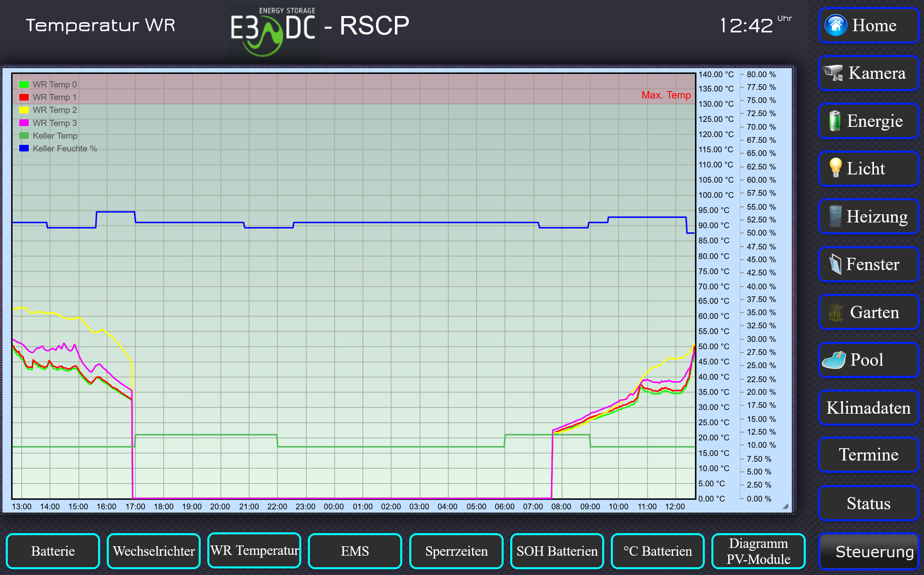The height and width of the screenshot is (575, 924).
Task: Click the chart resize grip in corner
Action: 785,506
